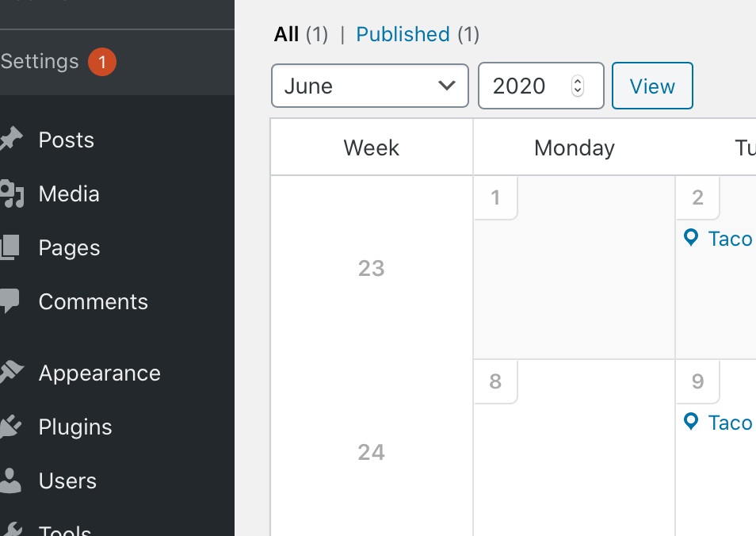This screenshot has width=756, height=536.
Task: Select the June 1 calendar cell
Action: [574, 267]
